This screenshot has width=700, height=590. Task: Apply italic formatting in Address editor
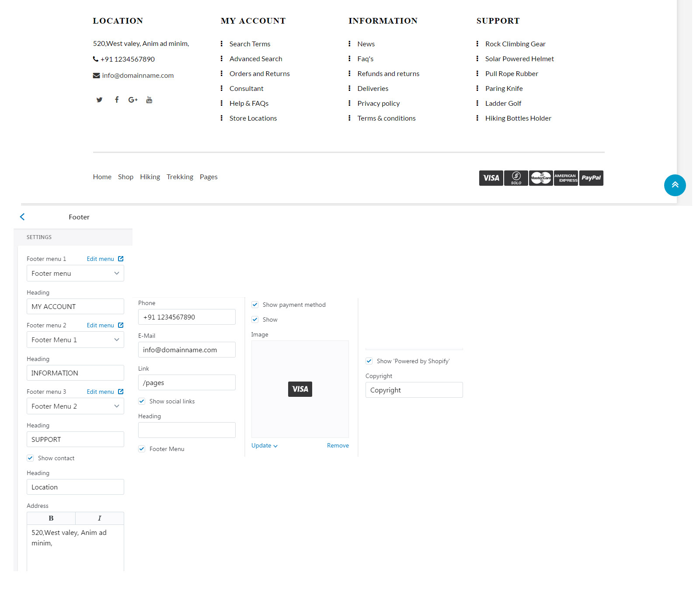[x=99, y=518]
